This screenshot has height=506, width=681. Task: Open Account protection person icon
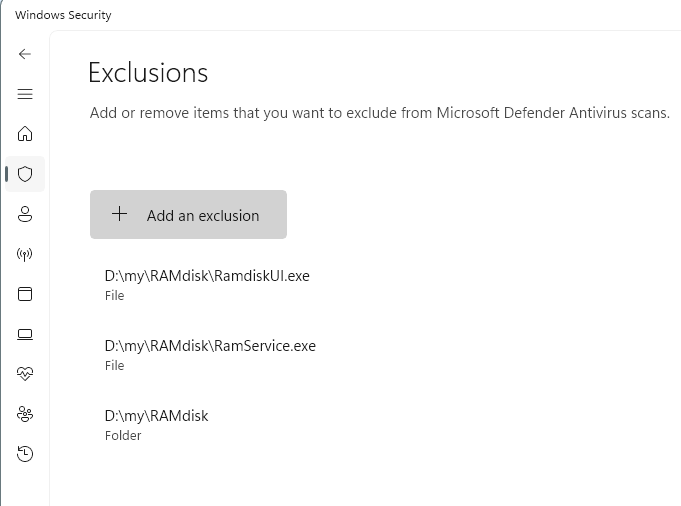[x=25, y=214]
